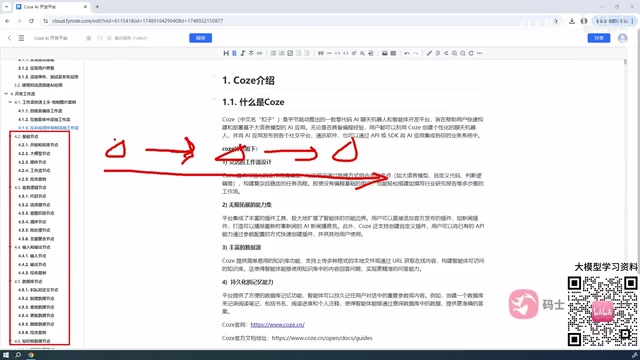Apply strikethrough formatting from the toolbar

click(251, 53)
